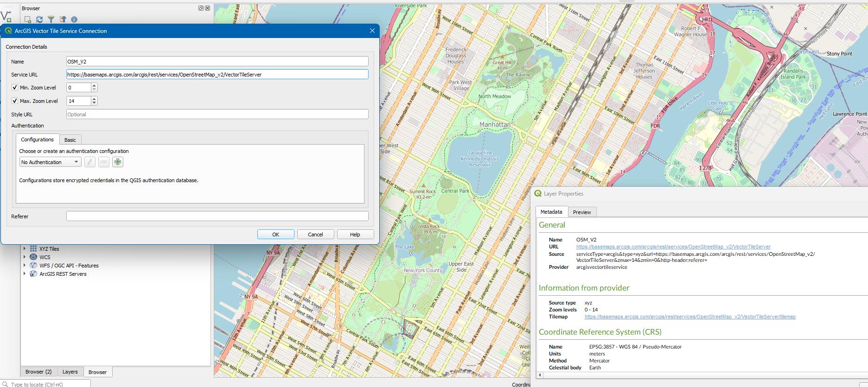Switch to the Browser (2) panel tab

coord(38,372)
